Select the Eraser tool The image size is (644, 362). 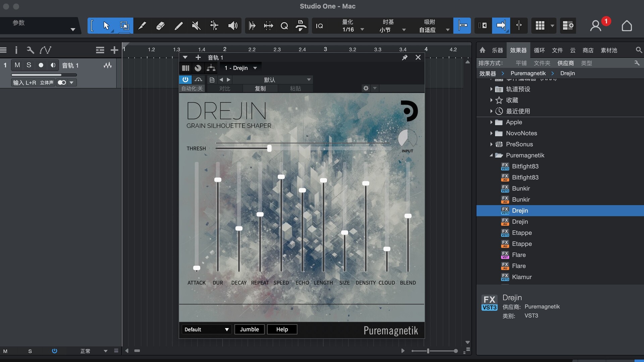tap(160, 26)
